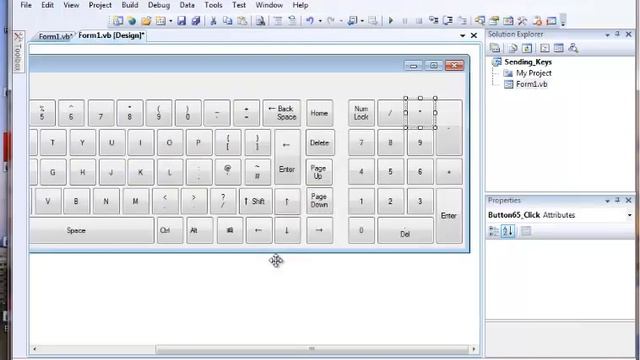The height and width of the screenshot is (360, 640).
Task: Open Properties window position dropdown
Action: 607,201
